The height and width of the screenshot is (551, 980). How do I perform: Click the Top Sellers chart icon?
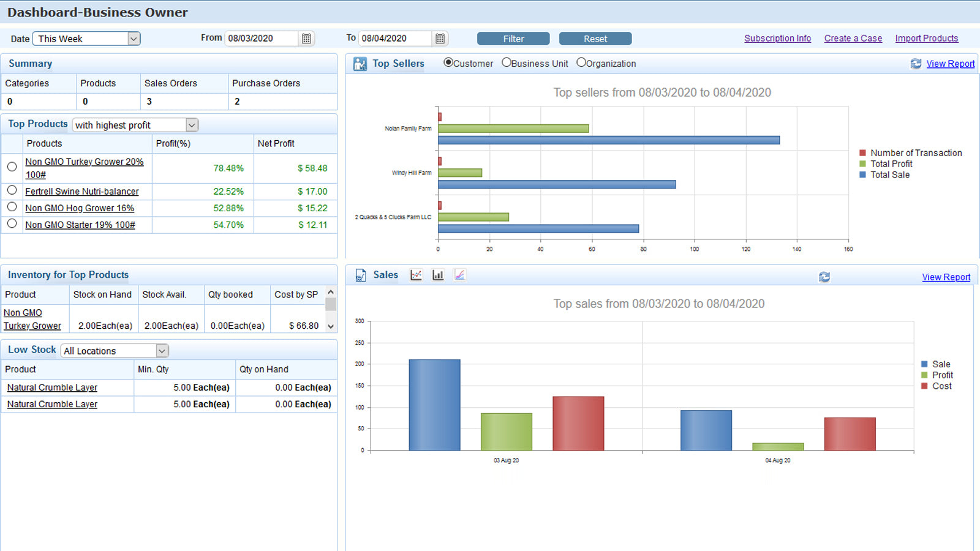pos(360,64)
